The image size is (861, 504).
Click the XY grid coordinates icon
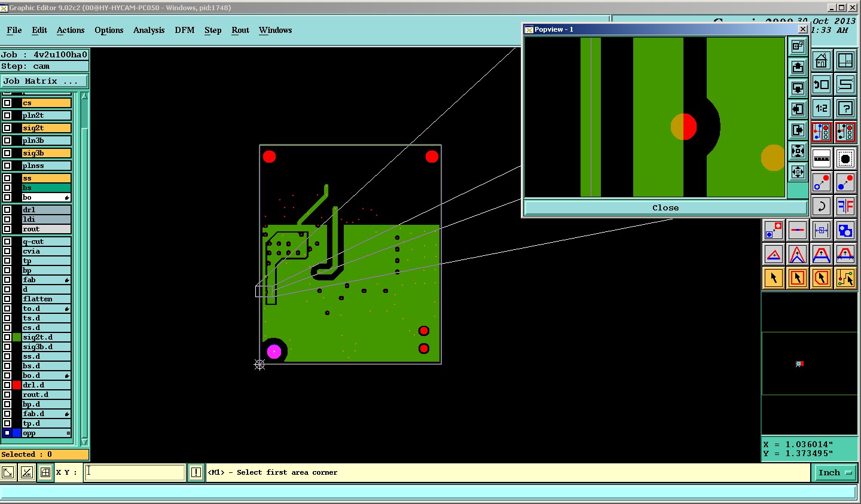coord(845,61)
